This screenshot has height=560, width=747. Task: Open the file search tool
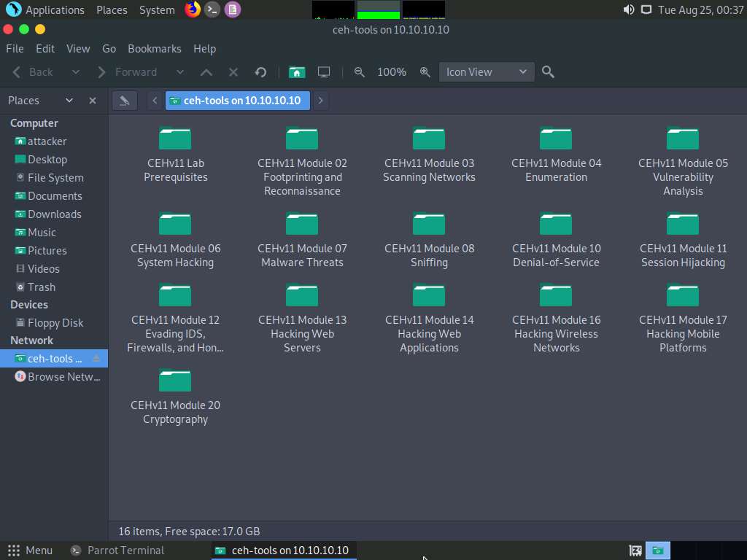pyautogui.click(x=548, y=72)
